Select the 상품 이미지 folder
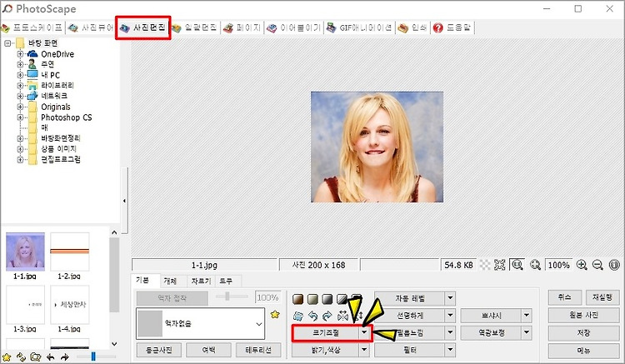This screenshot has height=364, width=625. (58, 148)
